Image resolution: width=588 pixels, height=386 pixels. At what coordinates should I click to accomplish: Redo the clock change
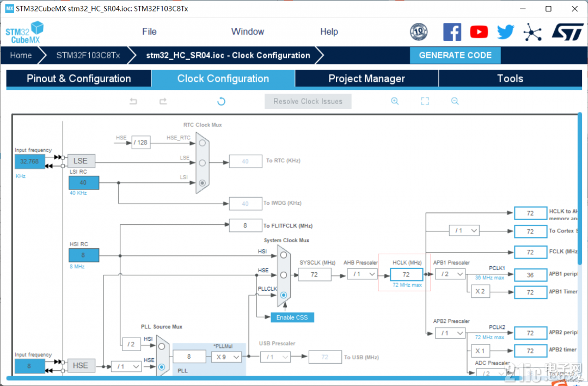(x=163, y=101)
